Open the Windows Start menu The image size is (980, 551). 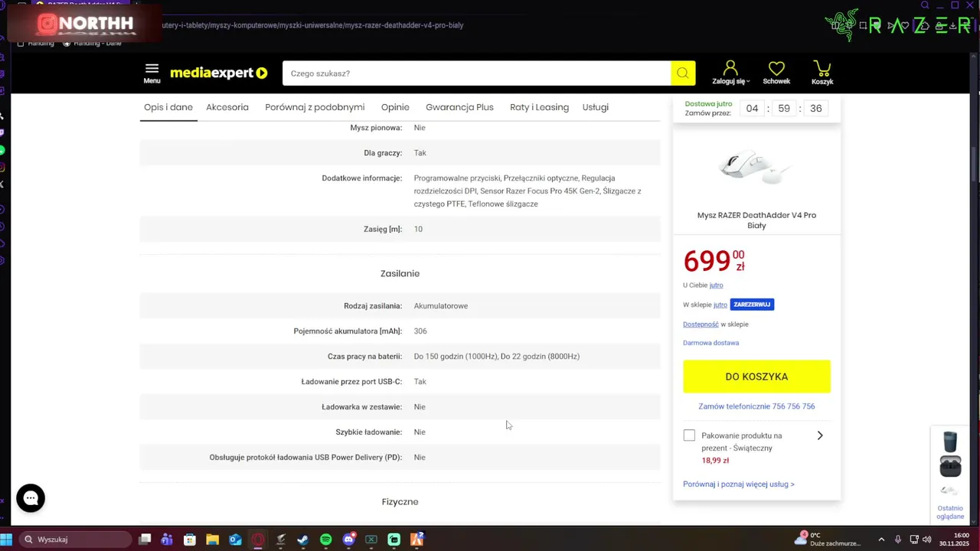7,540
